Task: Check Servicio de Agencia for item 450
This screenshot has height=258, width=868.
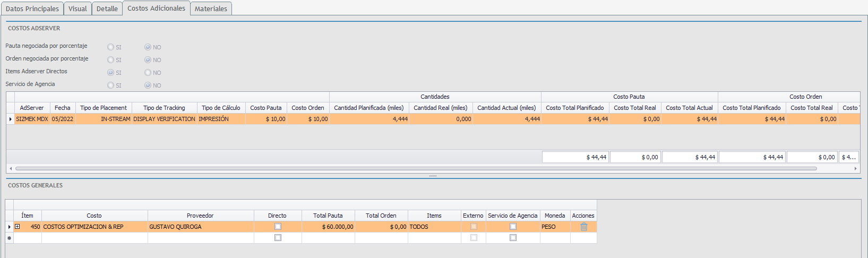Action: pyautogui.click(x=513, y=227)
